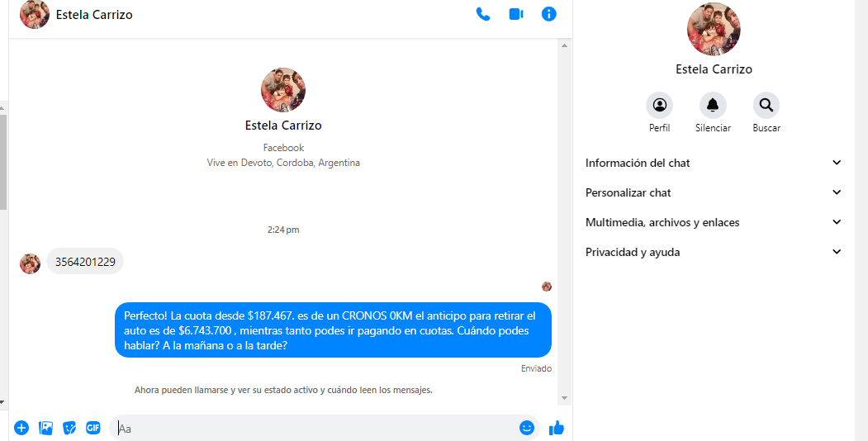Open more actions plus icon
Viewport: 868px width, 441px height.
[21, 428]
